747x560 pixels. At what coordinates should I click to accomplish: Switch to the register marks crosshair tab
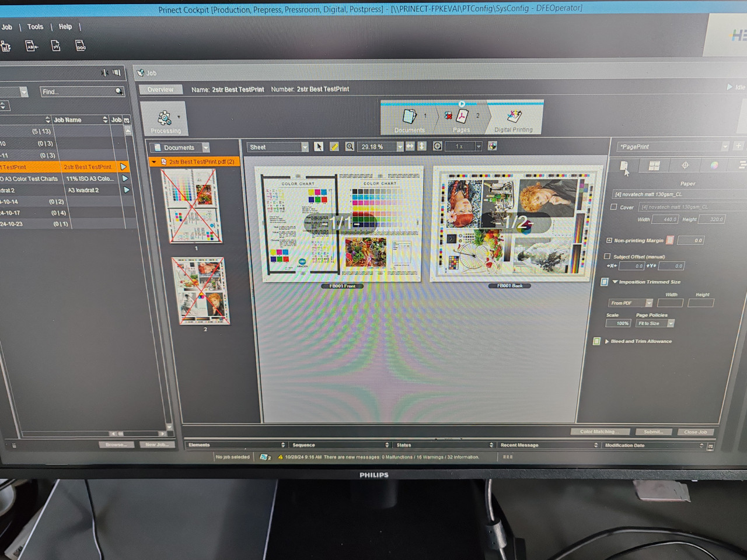point(686,166)
